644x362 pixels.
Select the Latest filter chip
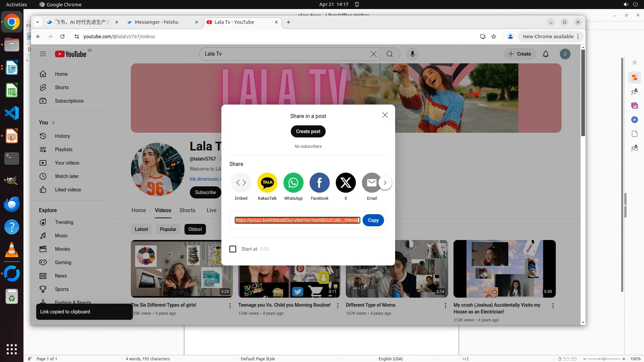(x=141, y=229)
